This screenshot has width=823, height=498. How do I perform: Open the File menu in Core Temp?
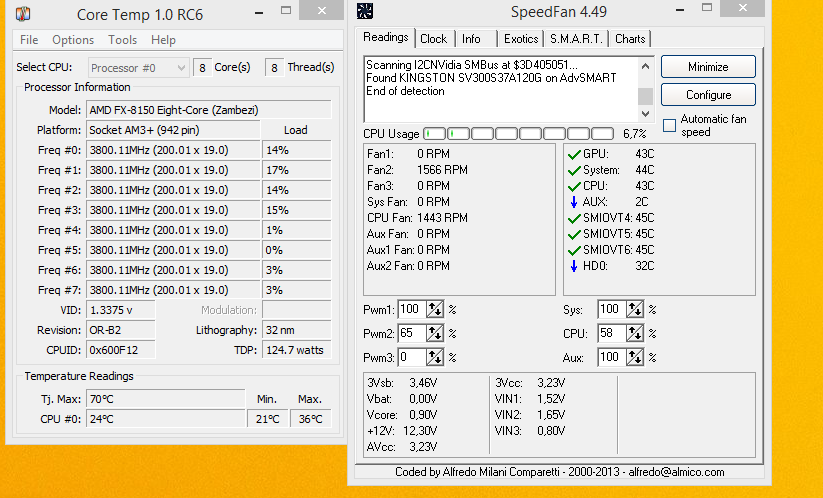29,40
